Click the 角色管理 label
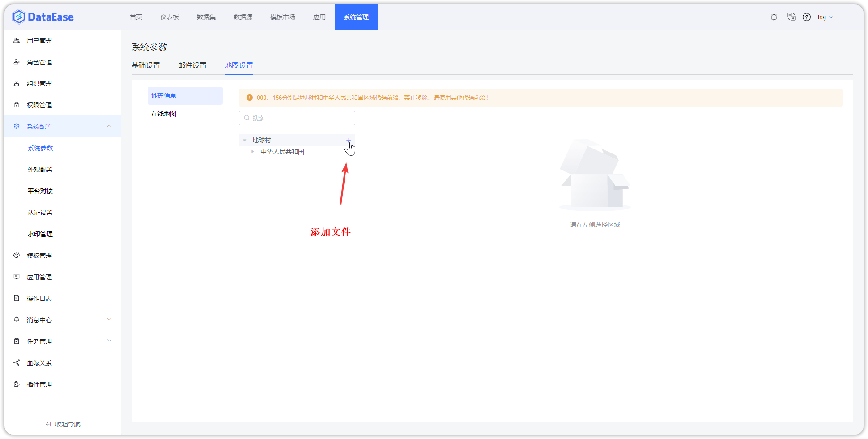The image size is (868, 439). click(39, 62)
